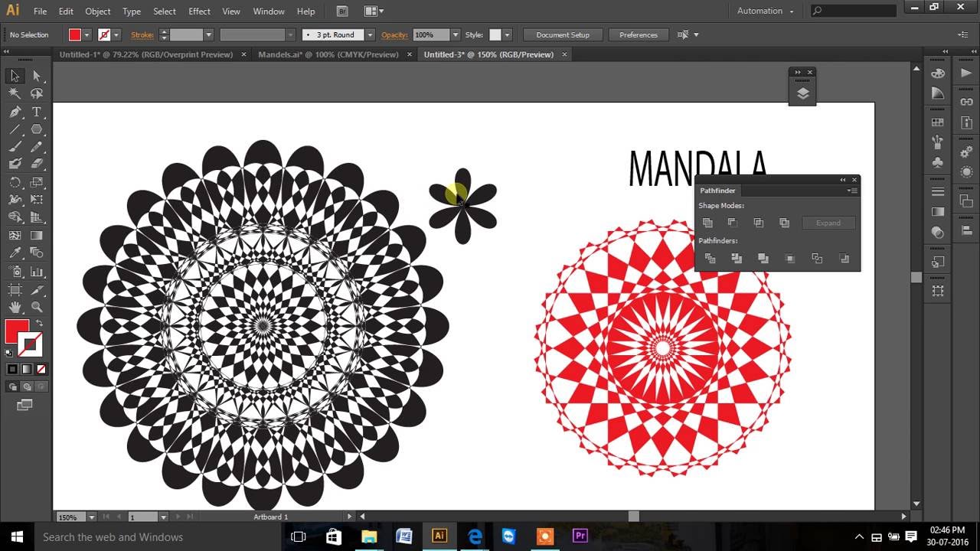Open the Window menu
Viewport: 980px width, 551px height.
click(269, 11)
